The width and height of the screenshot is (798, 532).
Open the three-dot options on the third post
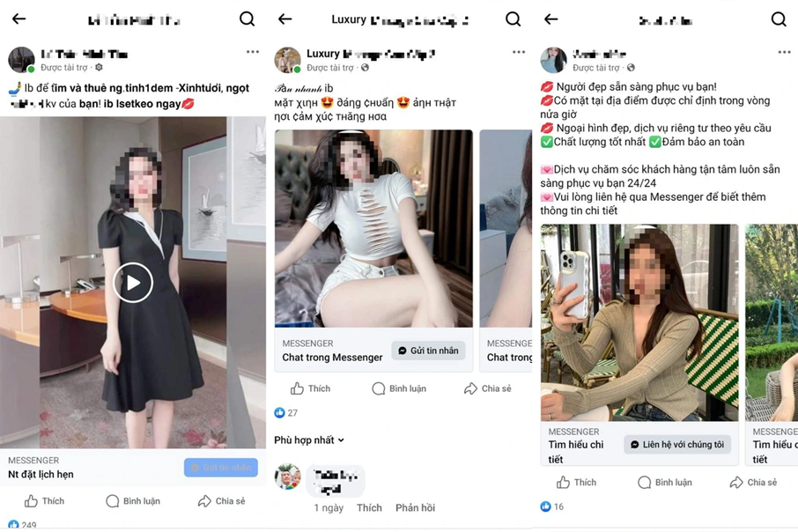(784, 52)
